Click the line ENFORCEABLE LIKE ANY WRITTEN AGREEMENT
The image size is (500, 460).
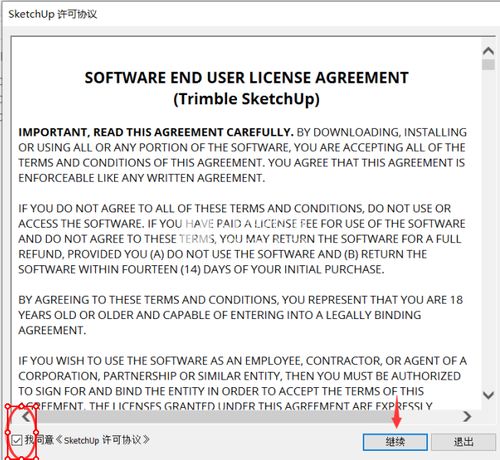142,178
